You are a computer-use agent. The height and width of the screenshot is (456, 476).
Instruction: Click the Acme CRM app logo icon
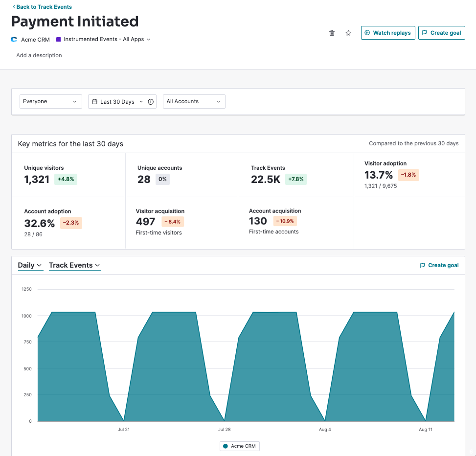tap(14, 40)
